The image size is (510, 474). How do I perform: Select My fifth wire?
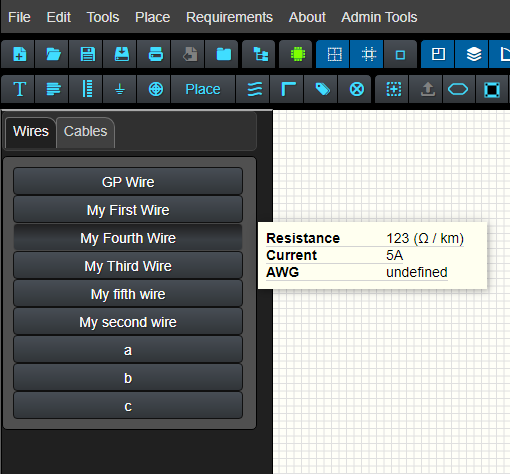[x=128, y=293]
